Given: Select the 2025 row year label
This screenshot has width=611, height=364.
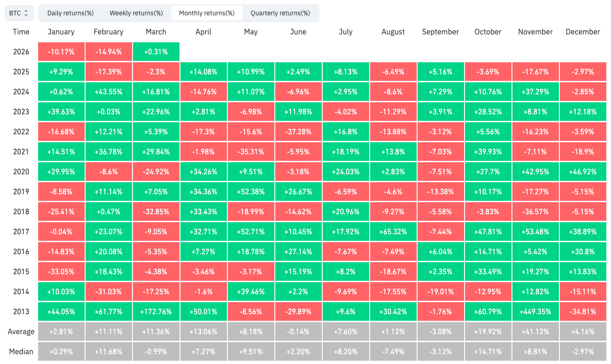Looking at the screenshot, I should pyautogui.click(x=21, y=72).
